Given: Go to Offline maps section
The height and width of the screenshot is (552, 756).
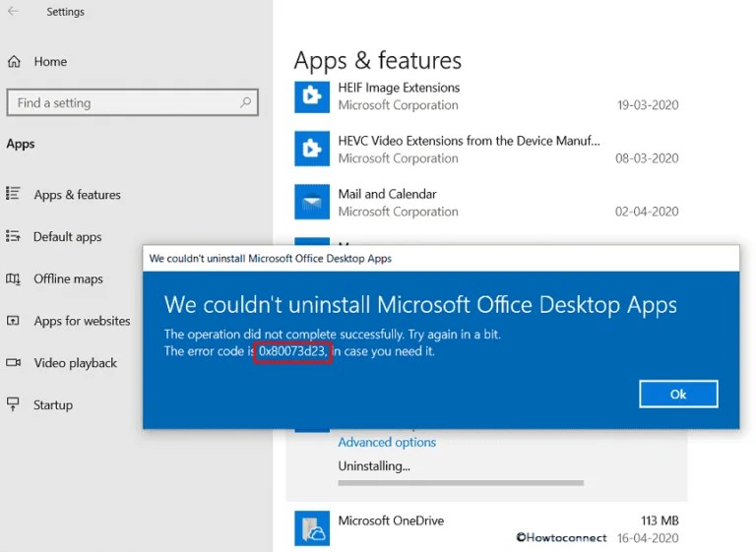Looking at the screenshot, I should tap(68, 278).
